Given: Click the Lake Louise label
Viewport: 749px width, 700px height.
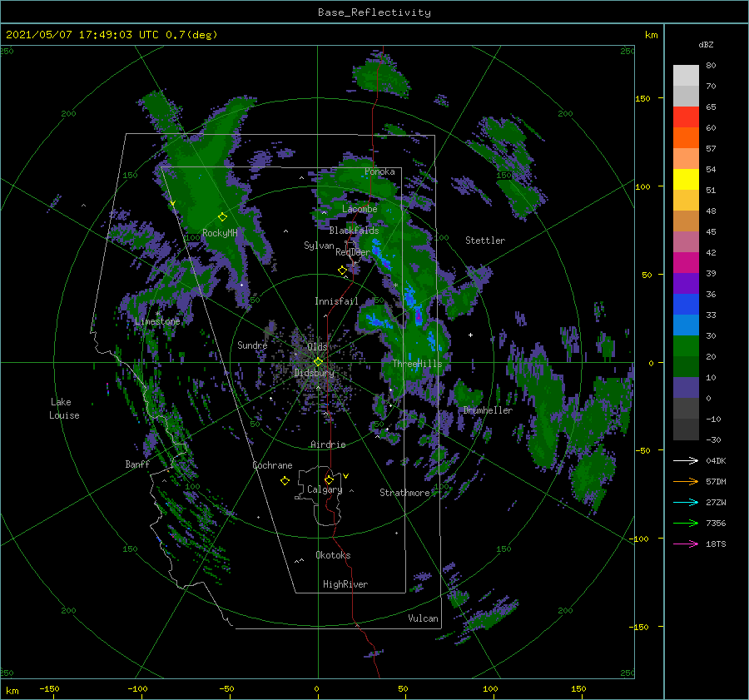Looking at the screenshot, I should pyautogui.click(x=64, y=409).
